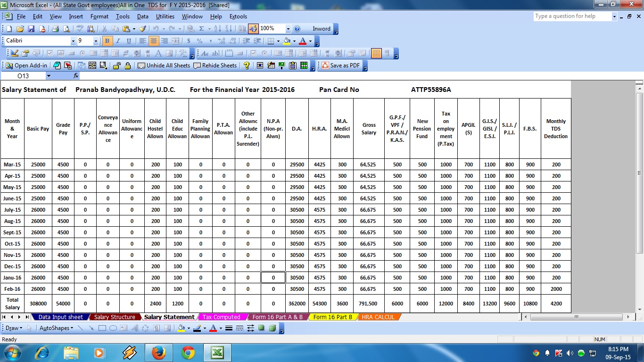Toggle Merge and Center
The height and width of the screenshot is (362, 644).
[x=175, y=41]
